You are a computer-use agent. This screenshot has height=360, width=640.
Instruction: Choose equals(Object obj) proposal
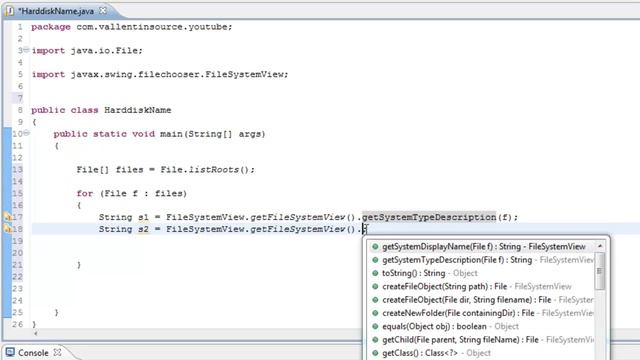click(481, 327)
